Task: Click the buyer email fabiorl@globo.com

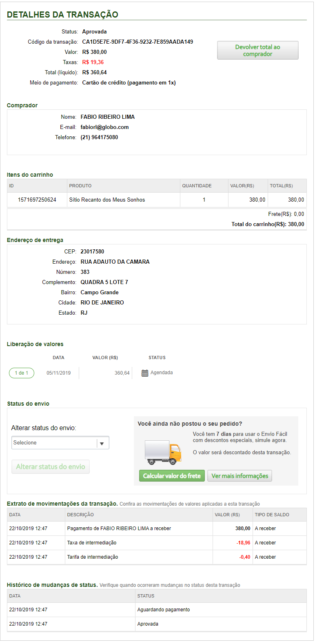Action: click(104, 127)
